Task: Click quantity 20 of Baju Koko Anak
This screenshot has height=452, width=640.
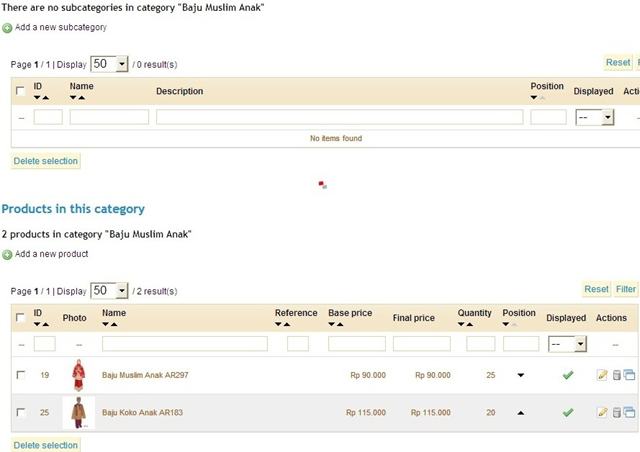Action: pyautogui.click(x=491, y=412)
